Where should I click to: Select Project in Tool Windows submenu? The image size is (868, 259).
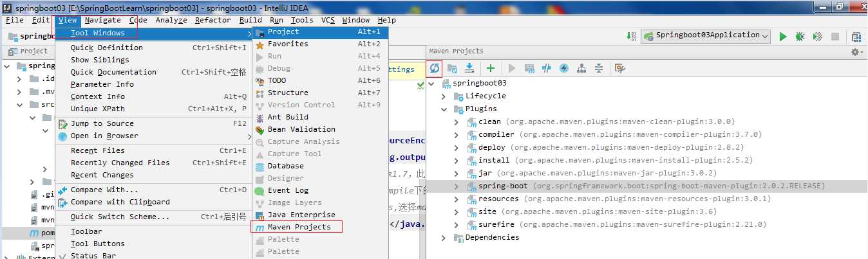(320, 31)
